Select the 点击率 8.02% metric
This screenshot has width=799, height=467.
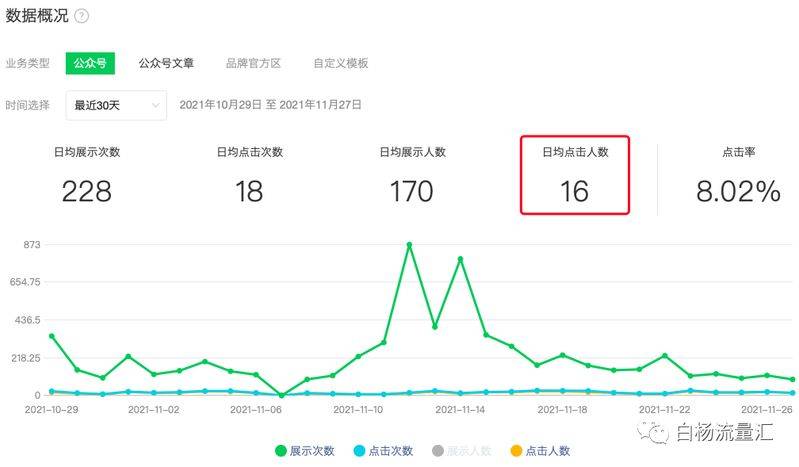738,176
